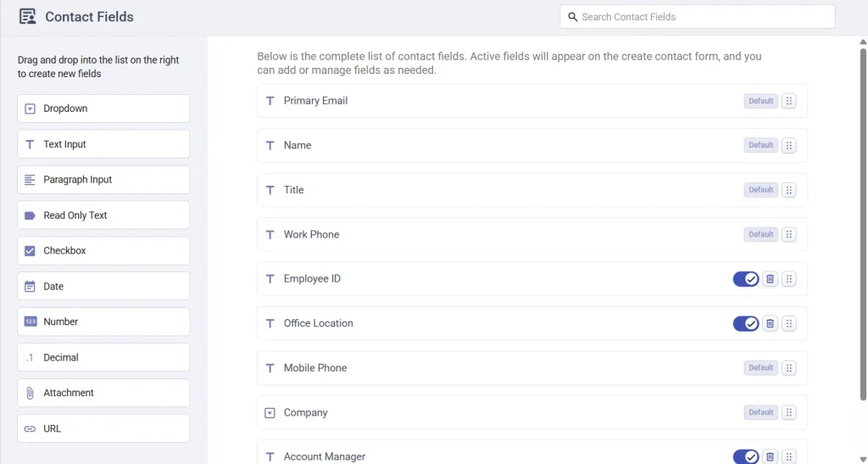
Task: Delete the Office Location field
Action: point(770,323)
